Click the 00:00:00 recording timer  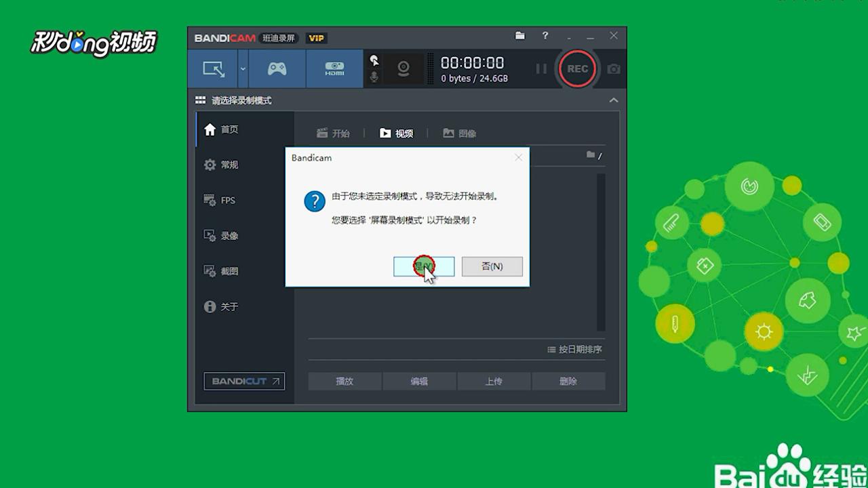pos(473,63)
